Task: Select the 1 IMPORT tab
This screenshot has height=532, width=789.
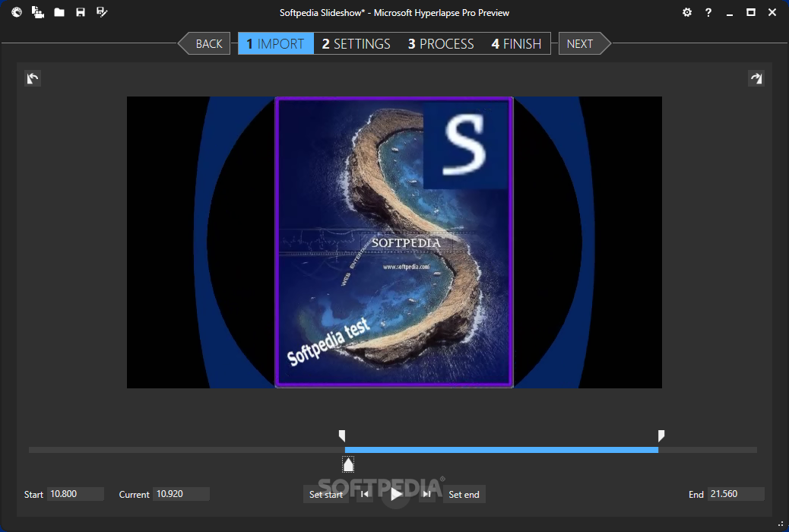Action: pos(276,44)
